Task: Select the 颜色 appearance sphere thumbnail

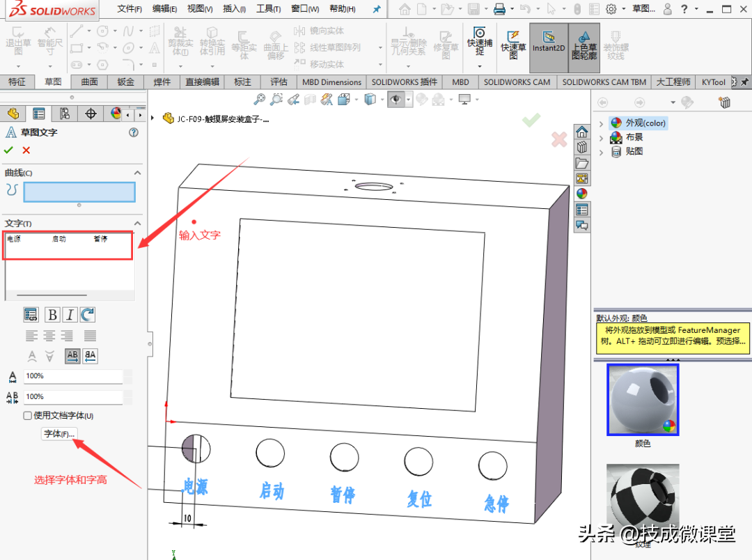Action: tap(643, 400)
